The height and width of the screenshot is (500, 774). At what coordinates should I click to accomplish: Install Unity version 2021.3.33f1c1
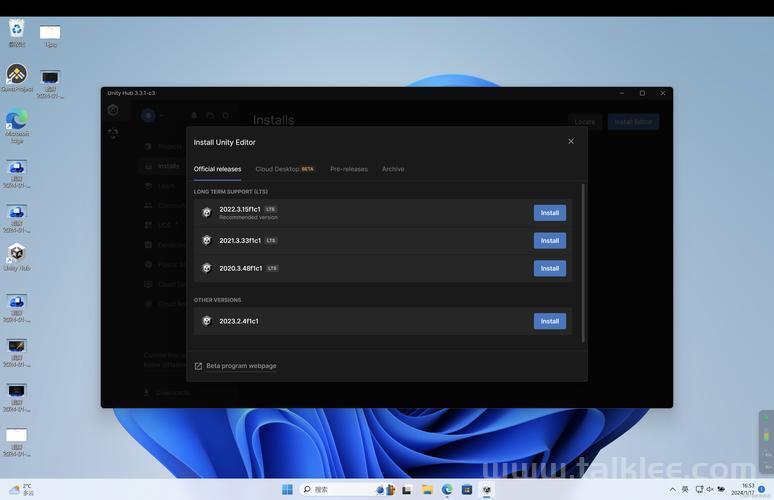(549, 240)
